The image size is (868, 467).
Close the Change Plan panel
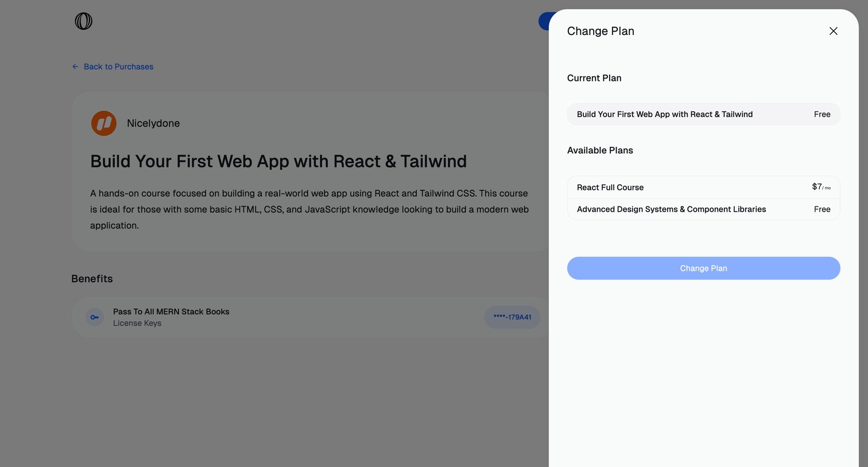(834, 31)
